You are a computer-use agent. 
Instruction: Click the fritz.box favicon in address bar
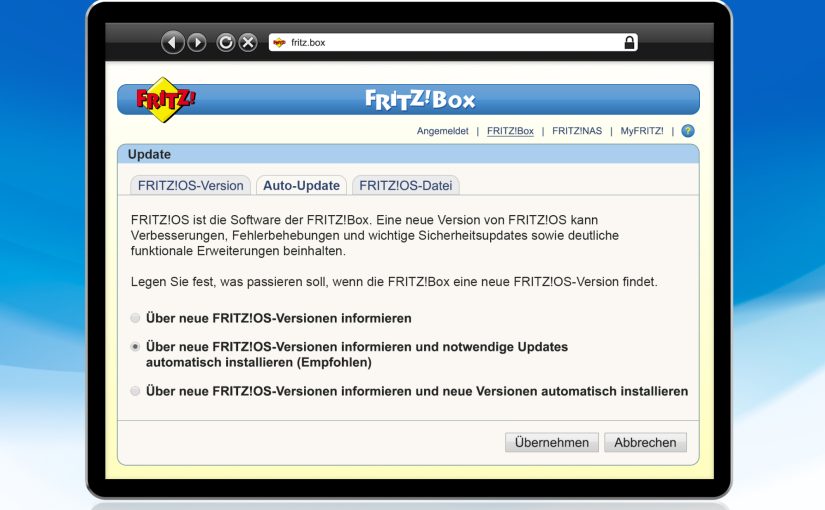pyautogui.click(x=279, y=43)
